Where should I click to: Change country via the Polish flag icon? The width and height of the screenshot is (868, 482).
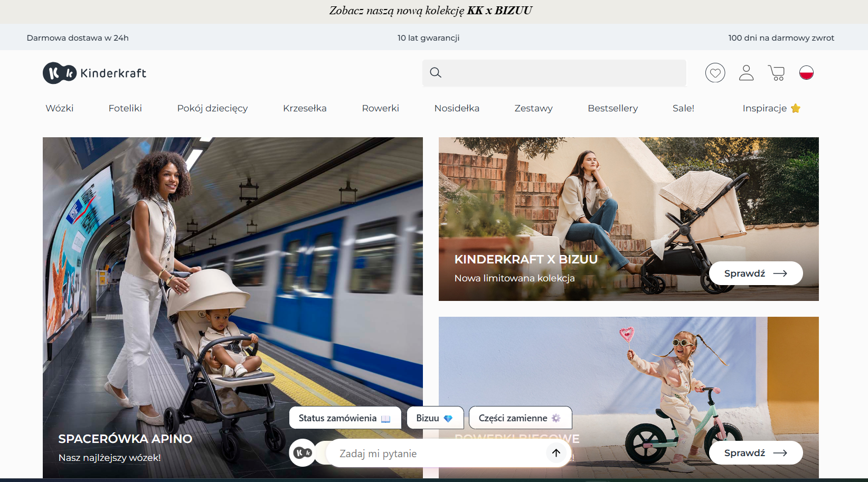(x=806, y=73)
